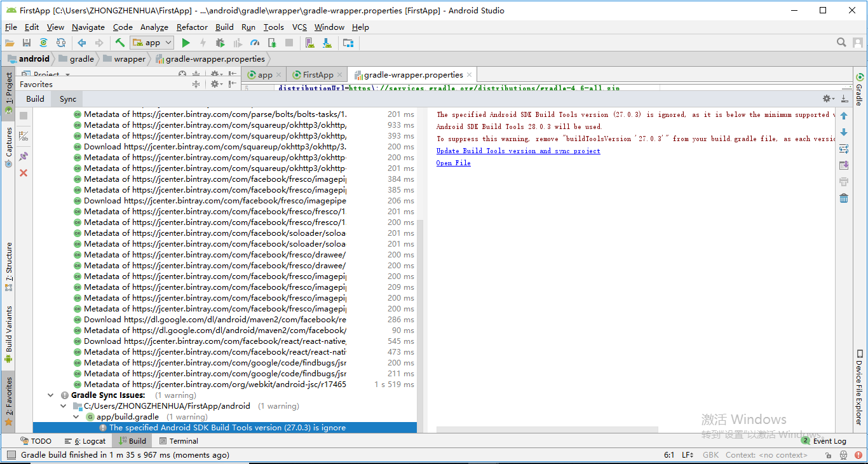The image size is (868, 464).
Task: Sync project with Gradle files icon
Action: point(43,43)
